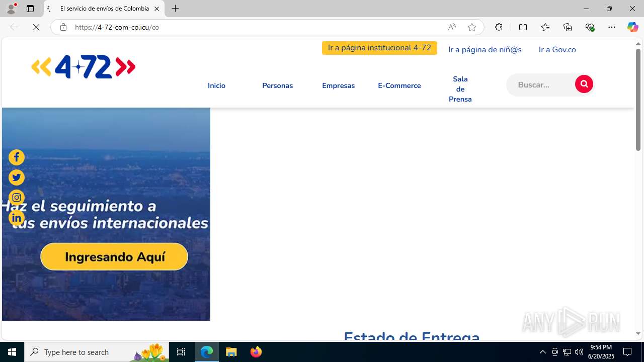Image resolution: width=644 pixels, height=362 pixels.
Task: Click scrollbar up arrow
Action: [638, 44]
